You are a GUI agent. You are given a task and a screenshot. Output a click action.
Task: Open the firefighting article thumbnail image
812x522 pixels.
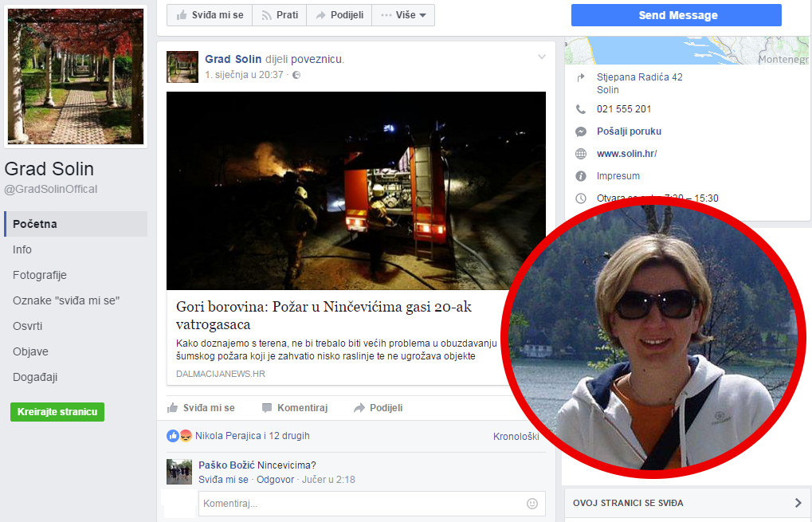pyautogui.click(x=355, y=190)
